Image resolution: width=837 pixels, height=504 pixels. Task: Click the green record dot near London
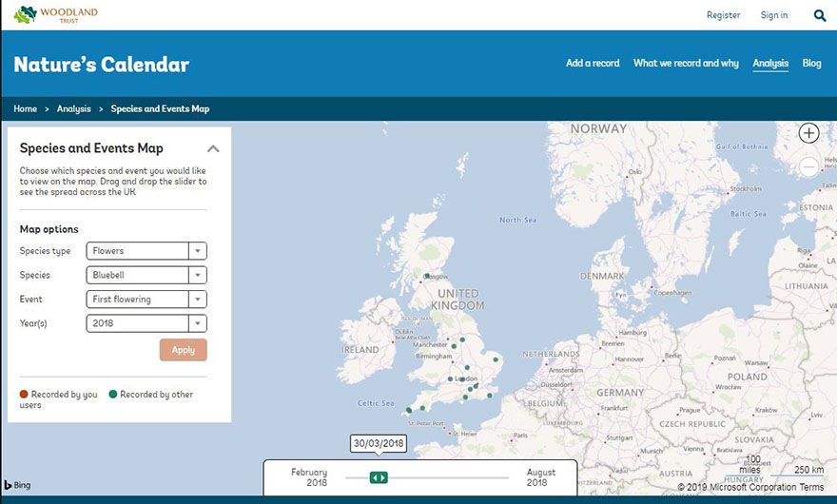click(463, 378)
